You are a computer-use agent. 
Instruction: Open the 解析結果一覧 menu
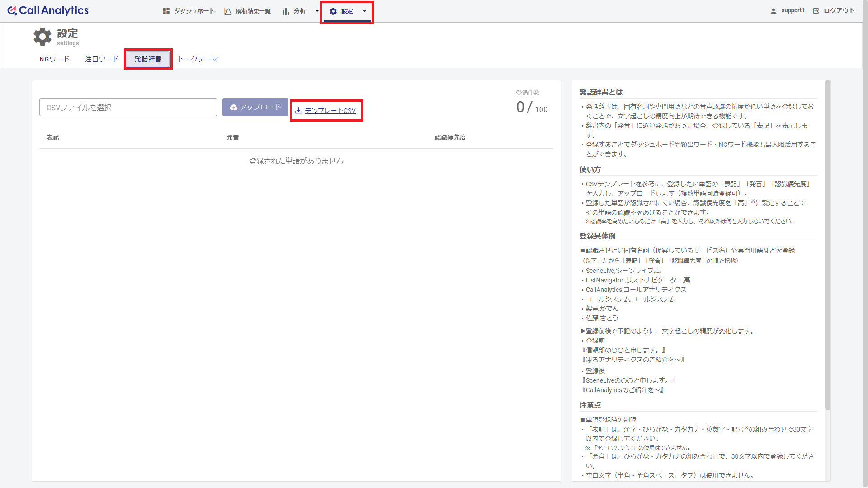[x=248, y=11]
